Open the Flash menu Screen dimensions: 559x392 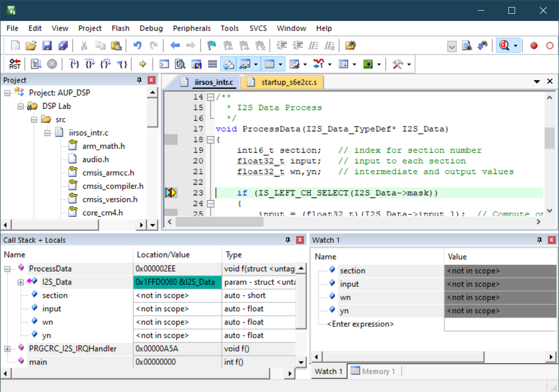point(120,28)
